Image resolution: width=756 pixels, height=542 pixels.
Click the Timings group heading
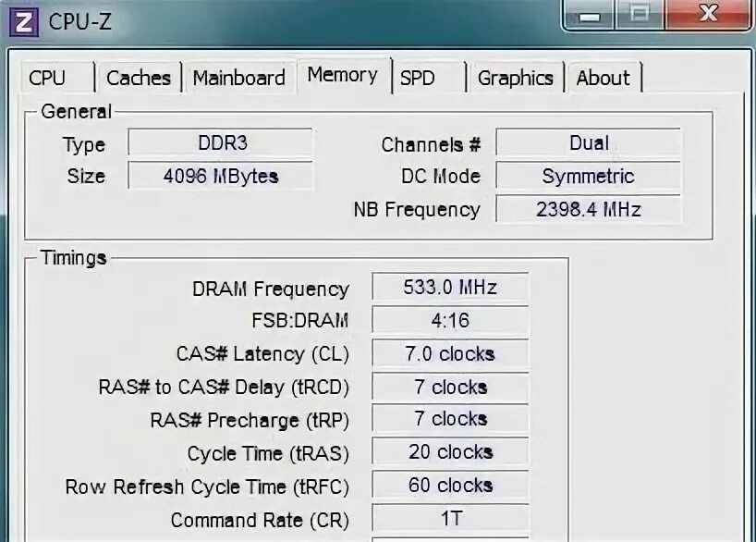(x=73, y=258)
